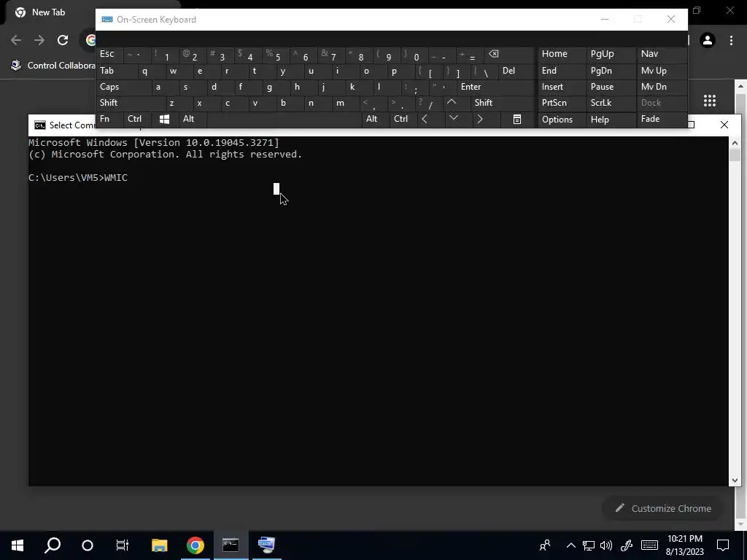Open Control Collabora bookmark
The width and height of the screenshot is (747, 560).
(x=53, y=66)
